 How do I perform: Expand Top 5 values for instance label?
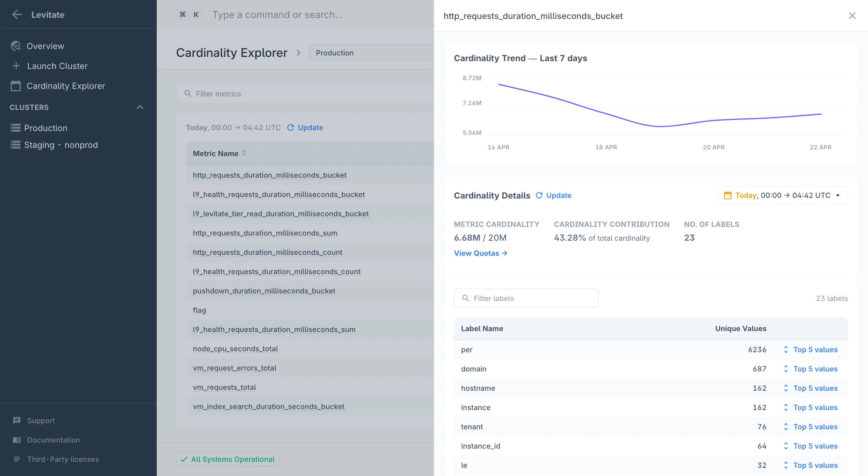point(810,407)
